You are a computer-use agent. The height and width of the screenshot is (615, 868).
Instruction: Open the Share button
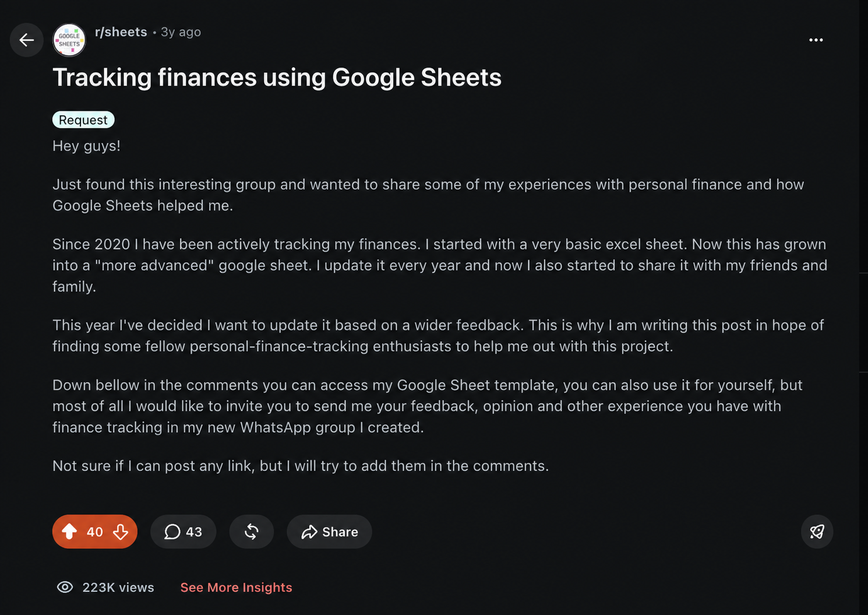click(x=329, y=532)
